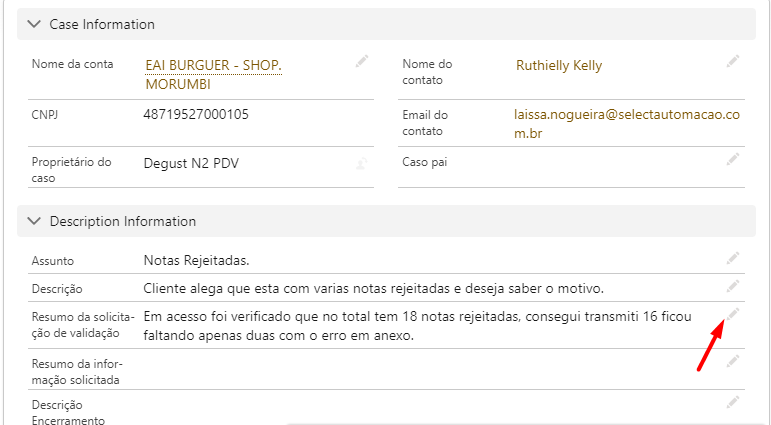Screen dimensions: 771x425
Task: Click the Caso pai edit pencil
Action: click(733, 158)
